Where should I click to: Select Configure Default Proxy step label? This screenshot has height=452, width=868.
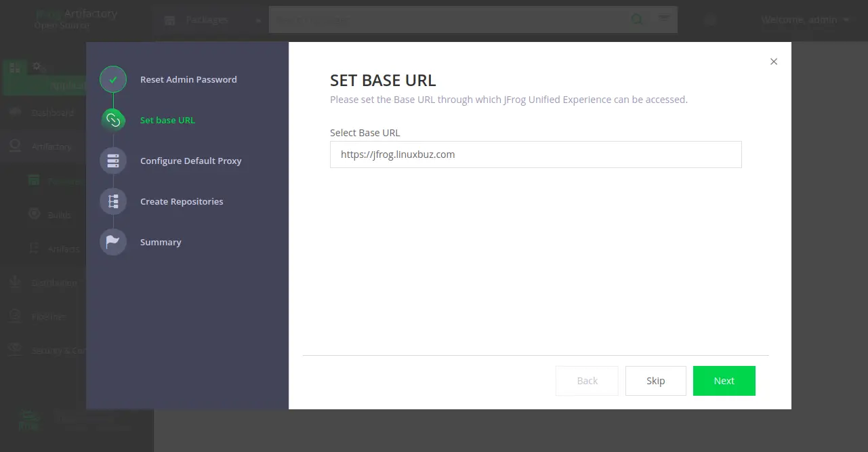pos(190,161)
